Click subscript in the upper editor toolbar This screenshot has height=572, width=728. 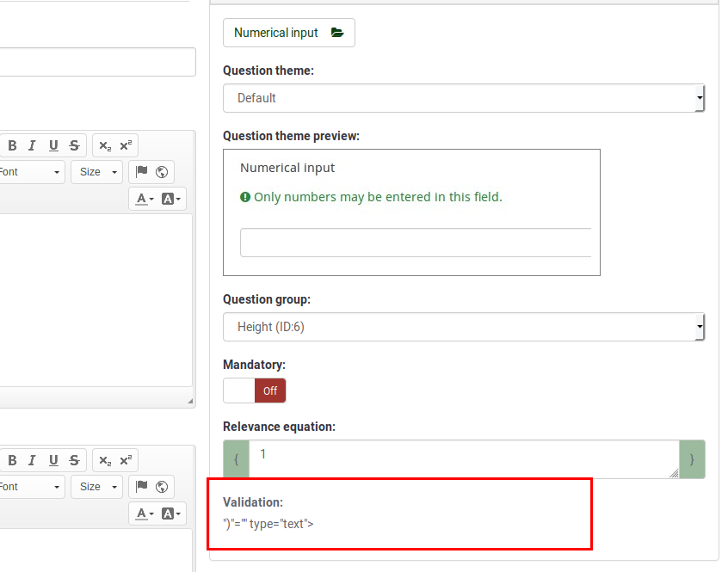click(x=105, y=145)
